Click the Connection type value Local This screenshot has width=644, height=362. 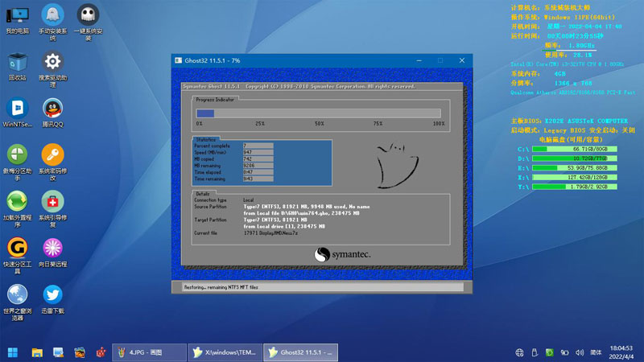(x=249, y=200)
